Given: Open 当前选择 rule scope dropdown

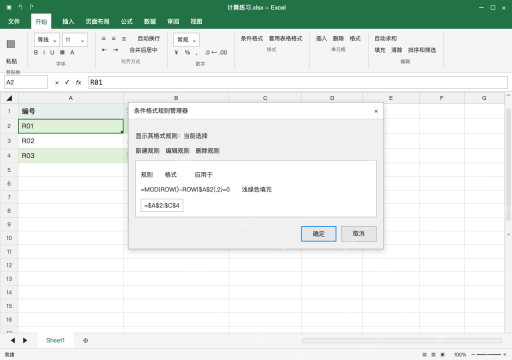Looking at the screenshot, I should (196, 136).
